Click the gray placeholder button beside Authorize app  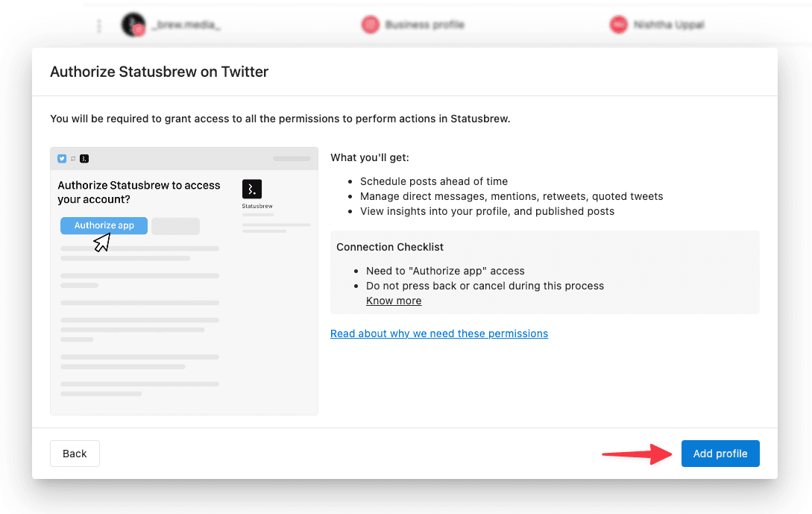[x=175, y=226]
